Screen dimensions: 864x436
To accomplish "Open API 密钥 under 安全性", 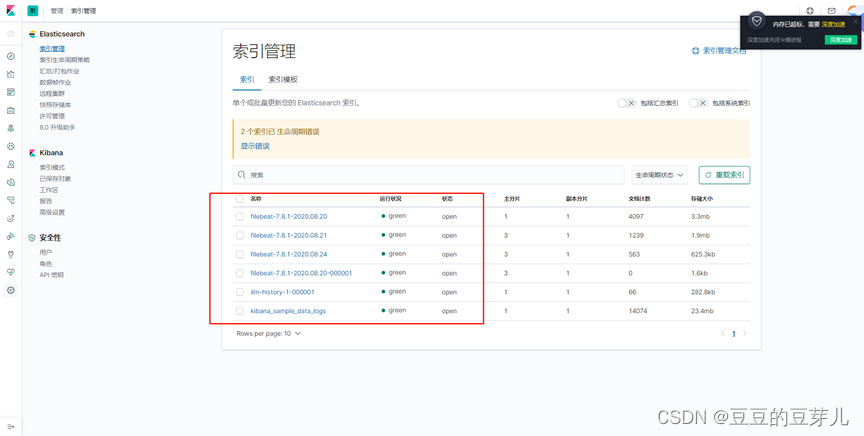I will click(52, 274).
